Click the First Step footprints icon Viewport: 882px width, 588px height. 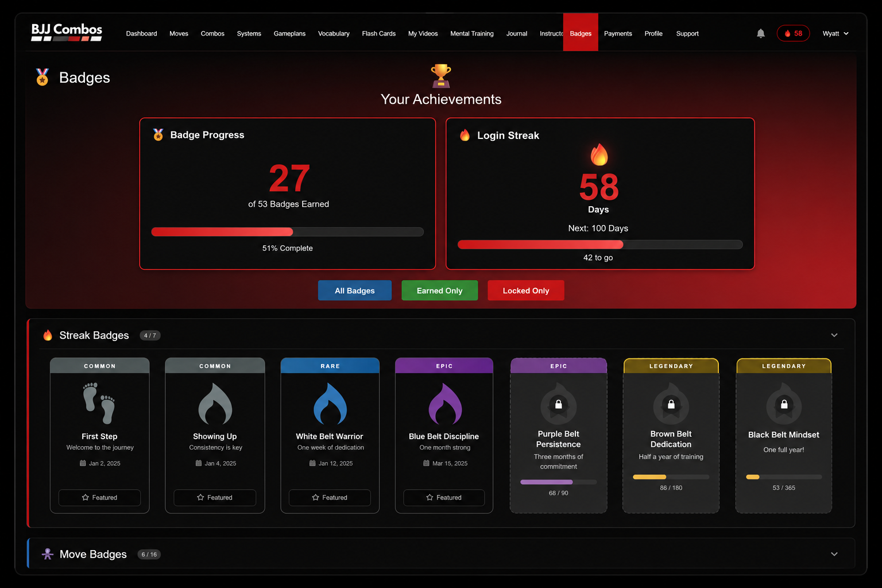tap(99, 403)
